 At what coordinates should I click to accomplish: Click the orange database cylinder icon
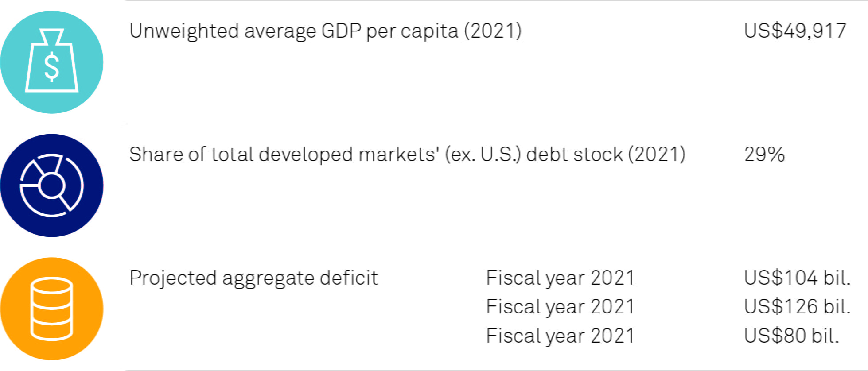click(x=52, y=309)
